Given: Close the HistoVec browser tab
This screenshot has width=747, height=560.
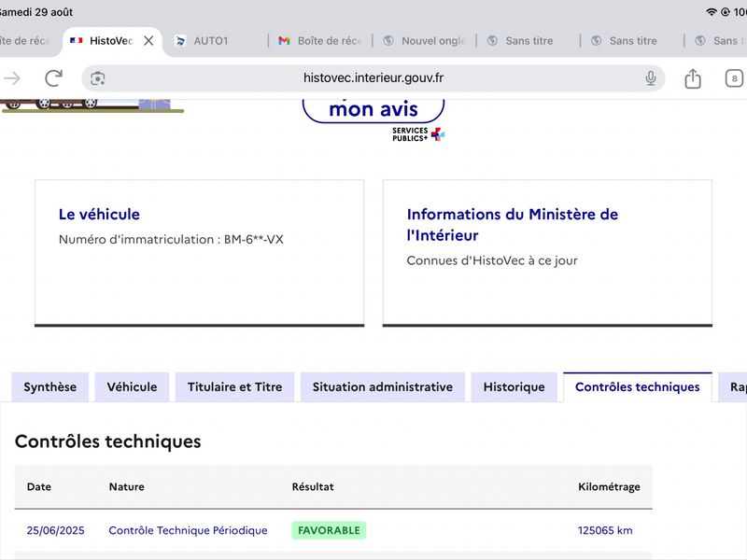Looking at the screenshot, I should point(148,41).
